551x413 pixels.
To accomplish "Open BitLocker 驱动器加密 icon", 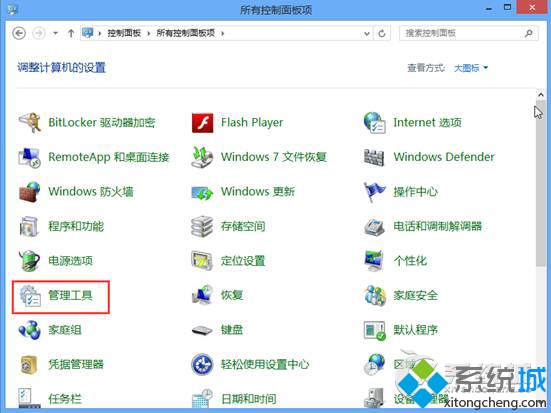I will 30,122.
